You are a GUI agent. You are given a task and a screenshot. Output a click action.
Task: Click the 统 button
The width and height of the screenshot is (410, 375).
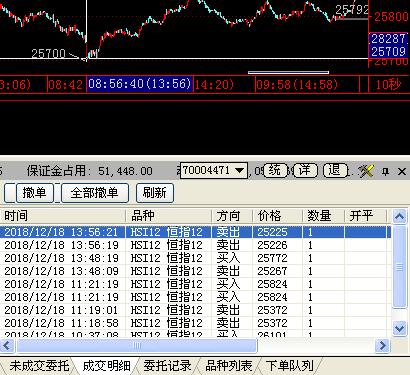coord(275,170)
